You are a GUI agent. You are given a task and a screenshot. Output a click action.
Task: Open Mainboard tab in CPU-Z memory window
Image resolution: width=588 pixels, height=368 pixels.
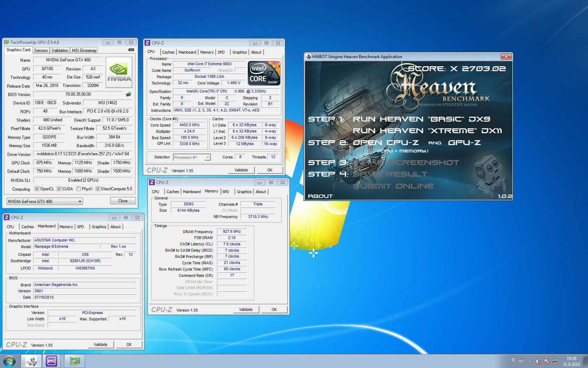coord(192,192)
